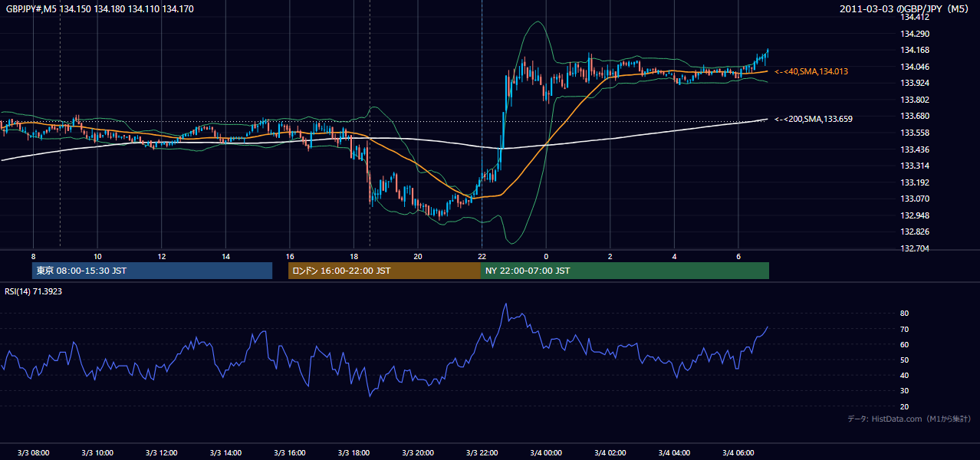Click hour marker 18 under price chart
The image size is (980, 460).
coord(354,256)
